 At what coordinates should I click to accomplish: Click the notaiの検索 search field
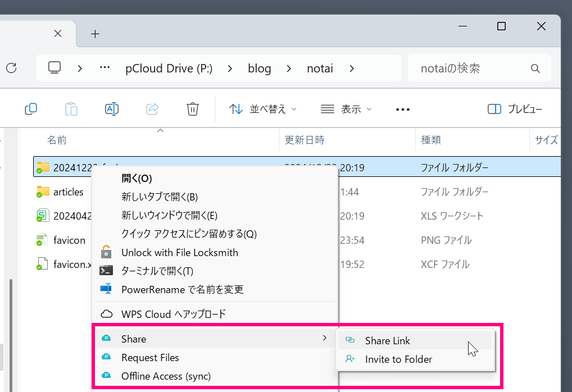click(x=472, y=69)
